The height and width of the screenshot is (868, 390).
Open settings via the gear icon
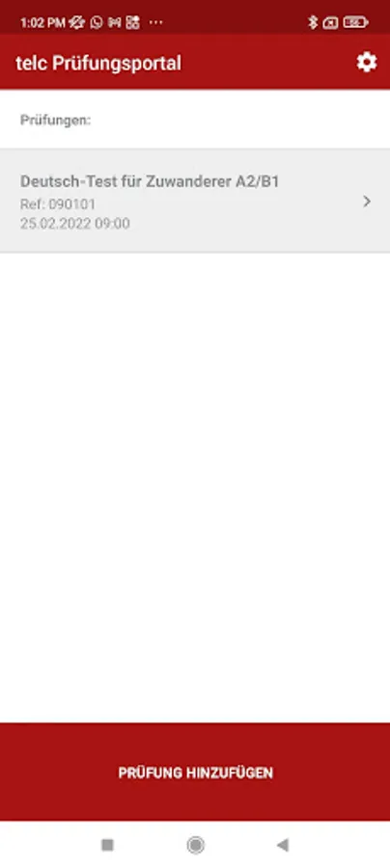click(366, 63)
